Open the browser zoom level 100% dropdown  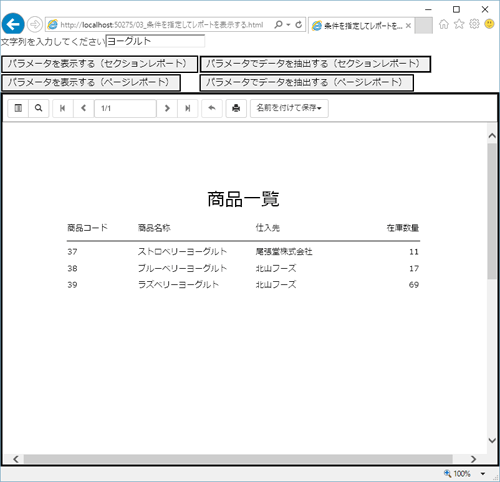tap(483, 474)
